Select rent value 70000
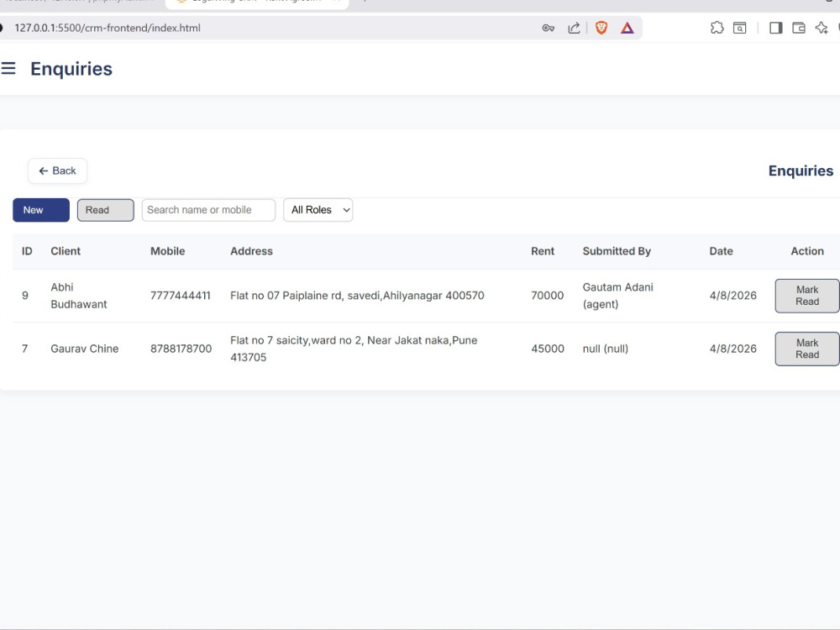840x630 pixels. pyautogui.click(x=548, y=296)
